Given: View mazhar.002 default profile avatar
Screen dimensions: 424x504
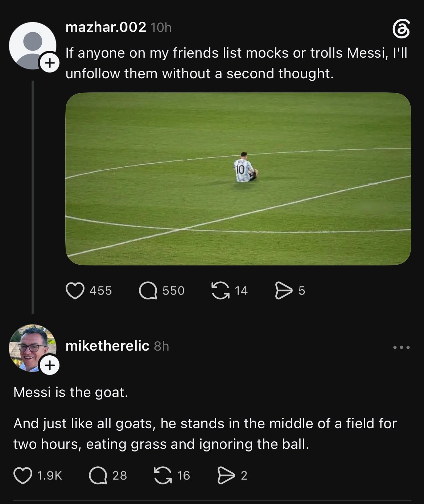Looking at the screenshot, I should pos(32,45).
